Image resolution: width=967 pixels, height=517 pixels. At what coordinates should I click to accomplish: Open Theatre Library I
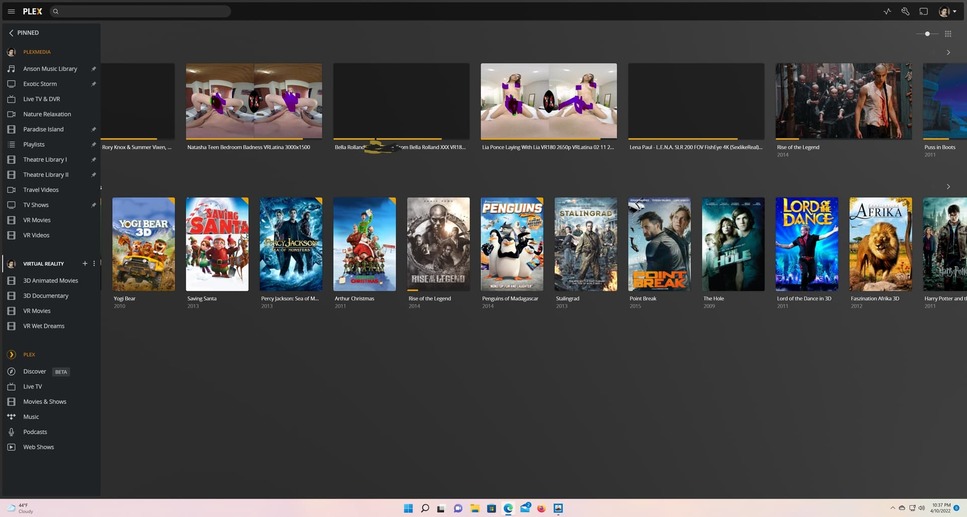pos(45,159)
